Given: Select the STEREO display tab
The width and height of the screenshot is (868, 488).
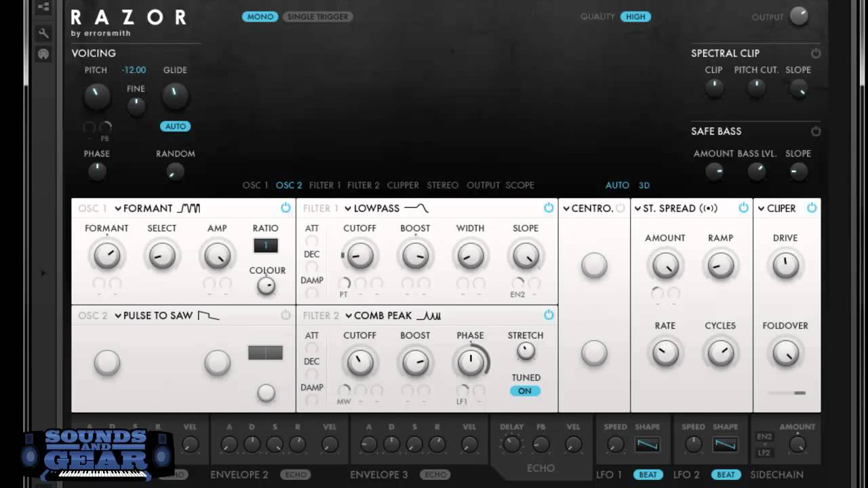Looking at the screenshot, I should pos(443,185).
